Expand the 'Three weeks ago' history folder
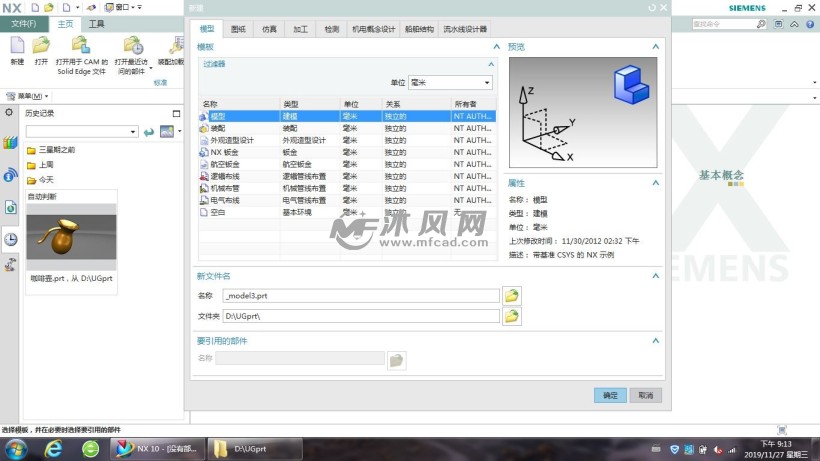Screen dimensions: 820x461 click(51, 150)
